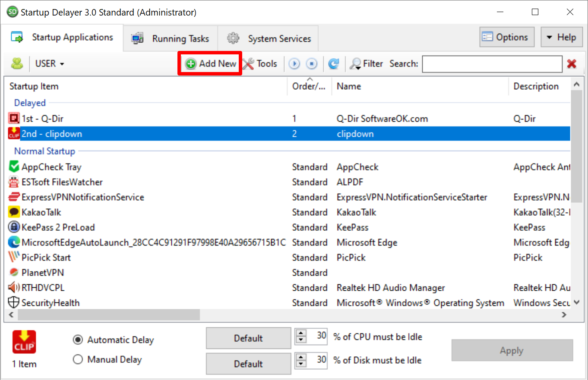Click the ExpressVPN red icon

pos(14,197)
